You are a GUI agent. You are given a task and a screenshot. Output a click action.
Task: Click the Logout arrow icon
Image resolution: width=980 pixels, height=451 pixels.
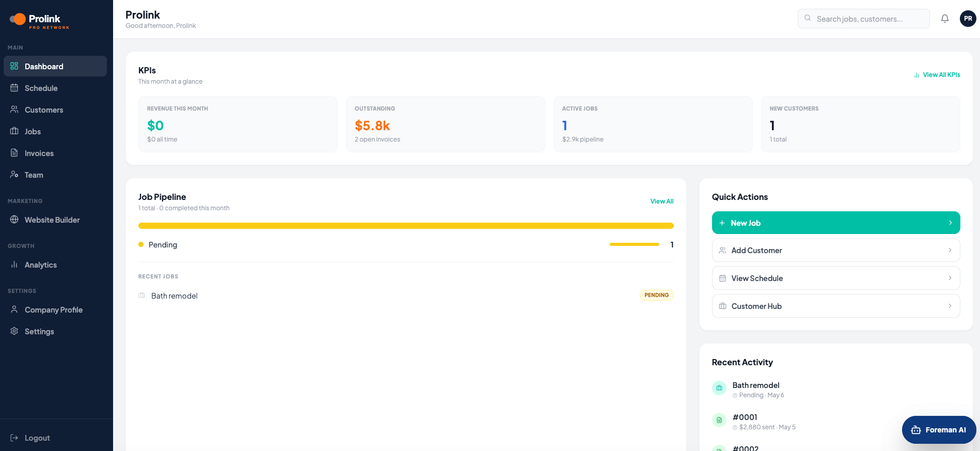coord(14,438)
